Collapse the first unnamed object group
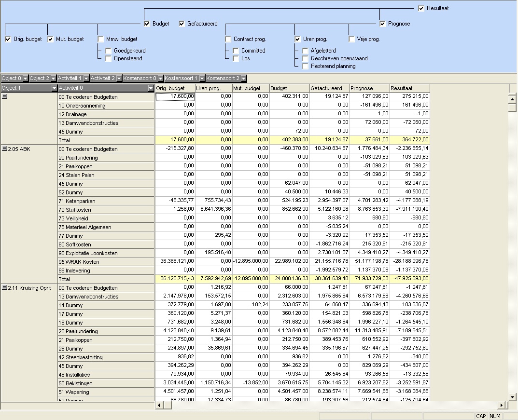Viewport: 518px width, 420px height. coord(5,96)
